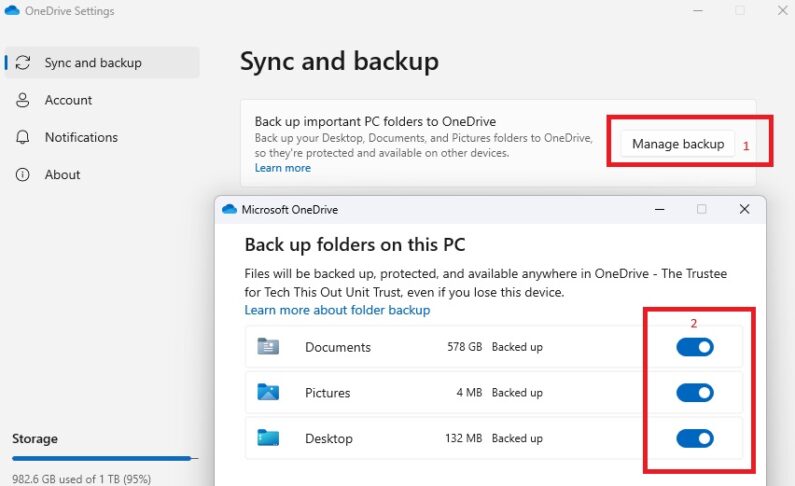Click the storage usage progress bar

[x=105, y=458]
